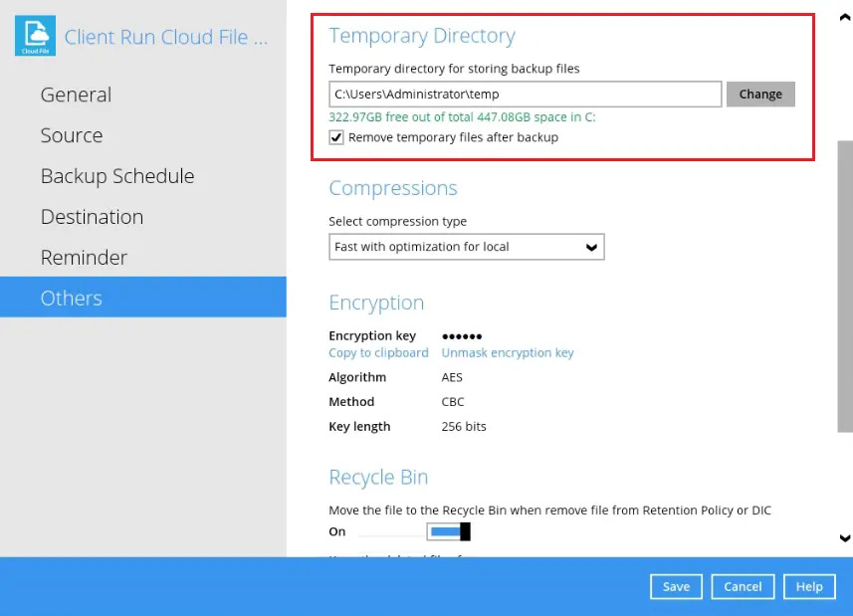
Task: Toggle the Recycle Bin switch off
Action: coord(449,532)
